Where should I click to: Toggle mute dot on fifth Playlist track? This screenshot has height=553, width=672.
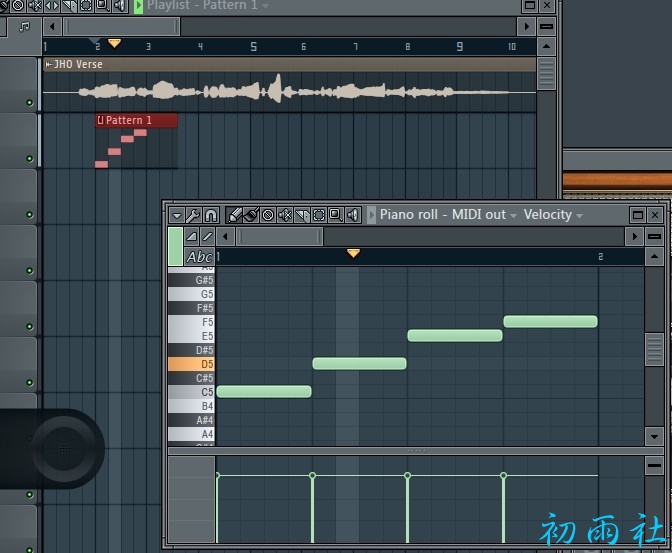coord(30,327)
